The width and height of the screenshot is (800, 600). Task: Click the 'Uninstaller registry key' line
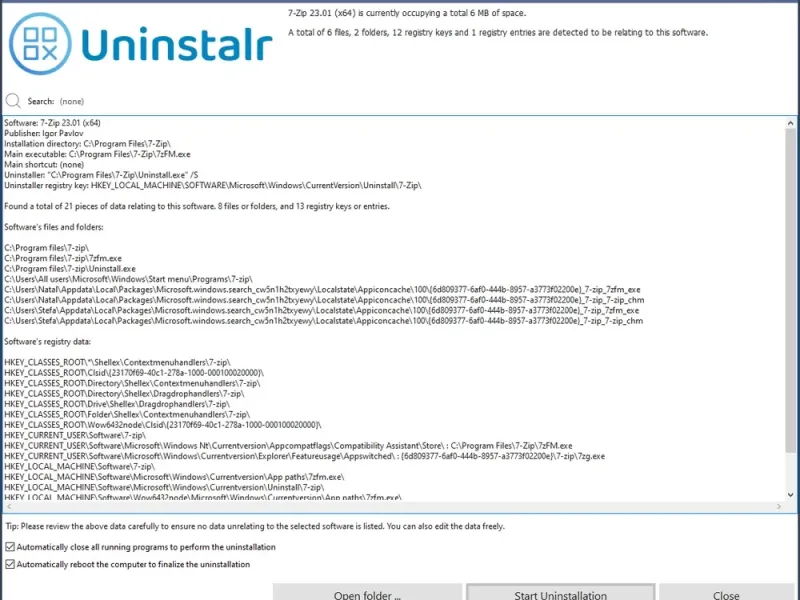pos(213,186)
